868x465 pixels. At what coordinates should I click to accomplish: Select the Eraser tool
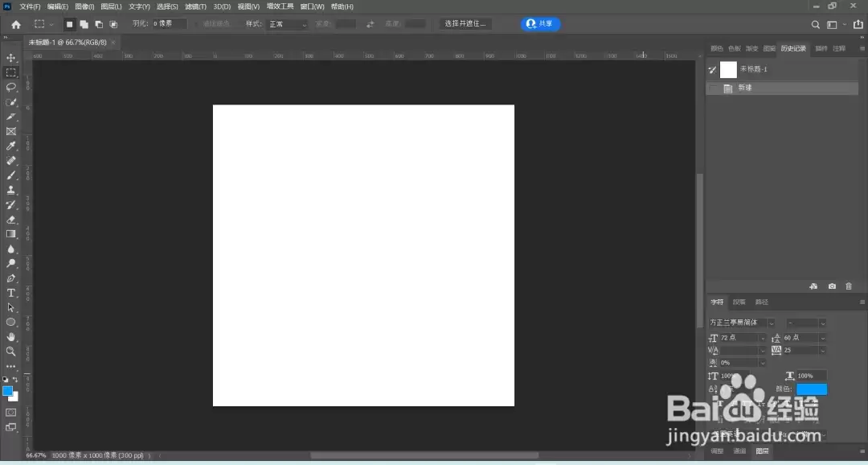coord(10,220)
